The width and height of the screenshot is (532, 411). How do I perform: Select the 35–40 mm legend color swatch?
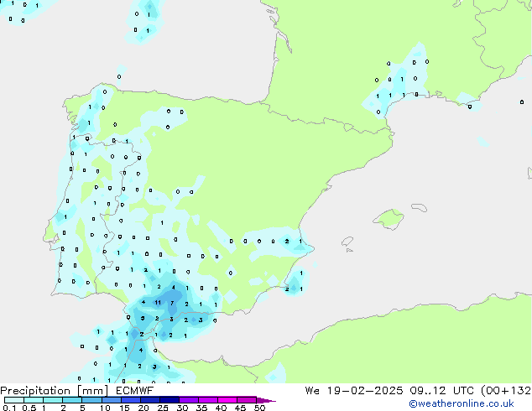coord(207,400)
